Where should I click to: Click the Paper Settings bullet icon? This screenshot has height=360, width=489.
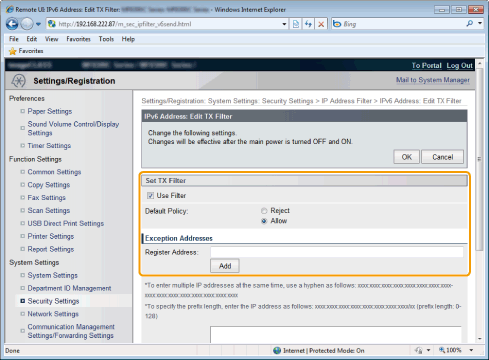[22, 111]
